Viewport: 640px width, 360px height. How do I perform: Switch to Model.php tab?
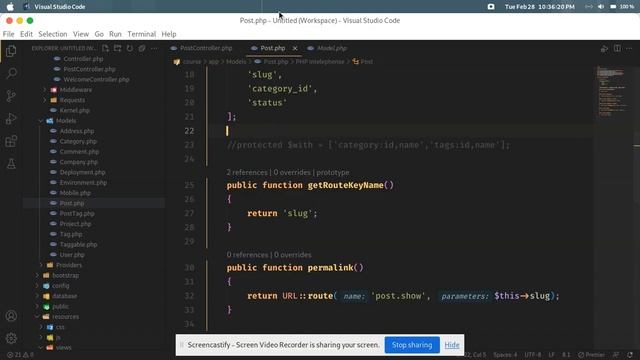point(327,48)
